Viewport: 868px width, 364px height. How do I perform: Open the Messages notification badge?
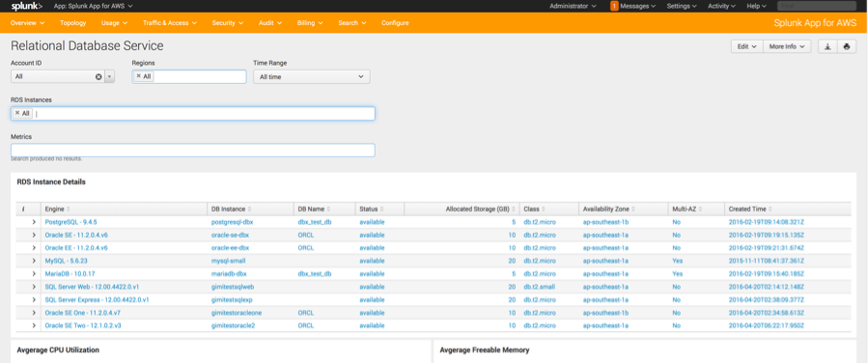point(614,6)
